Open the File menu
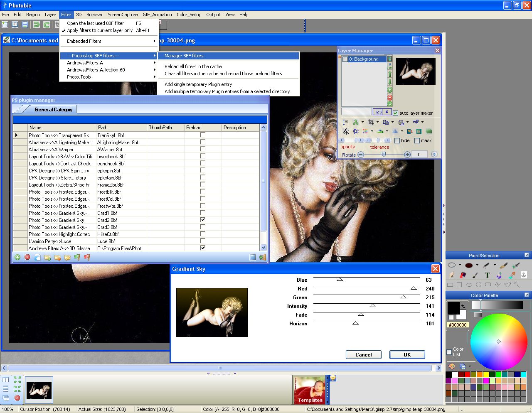 5,15
